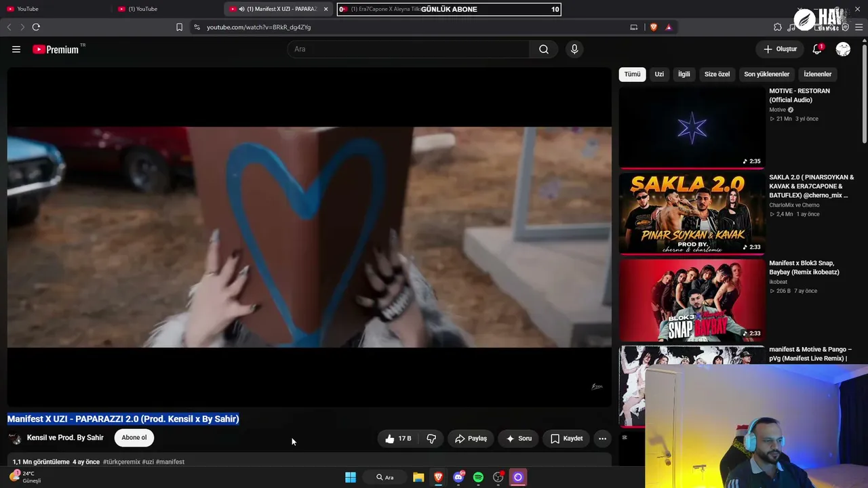Start voice search with the microphone
The image size is (868, 488).
[574, 49]
